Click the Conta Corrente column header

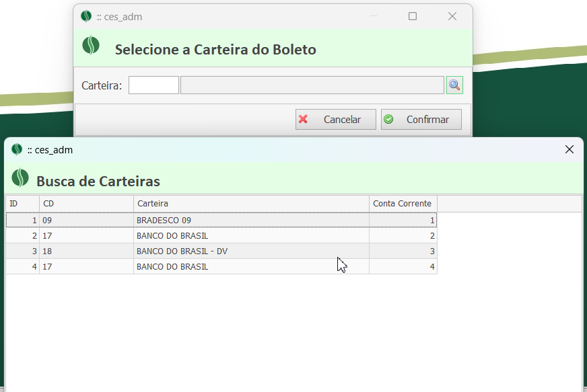[x=403, y=204]
